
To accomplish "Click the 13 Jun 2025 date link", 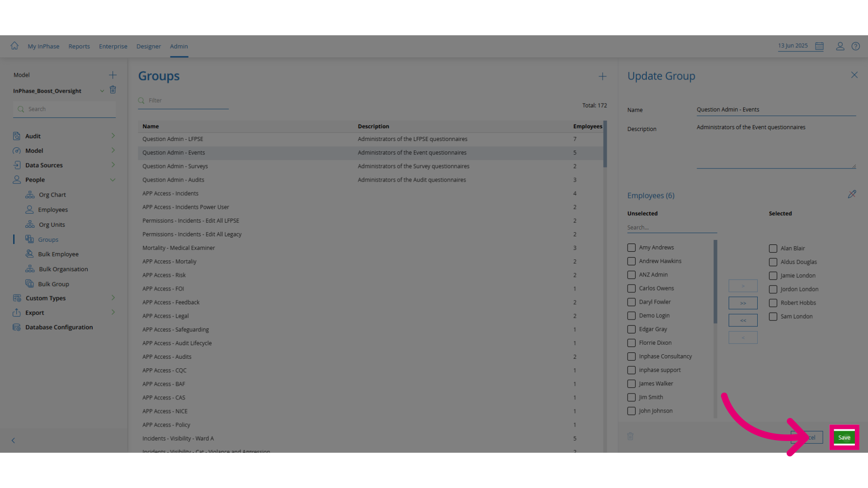I will 793,46.
